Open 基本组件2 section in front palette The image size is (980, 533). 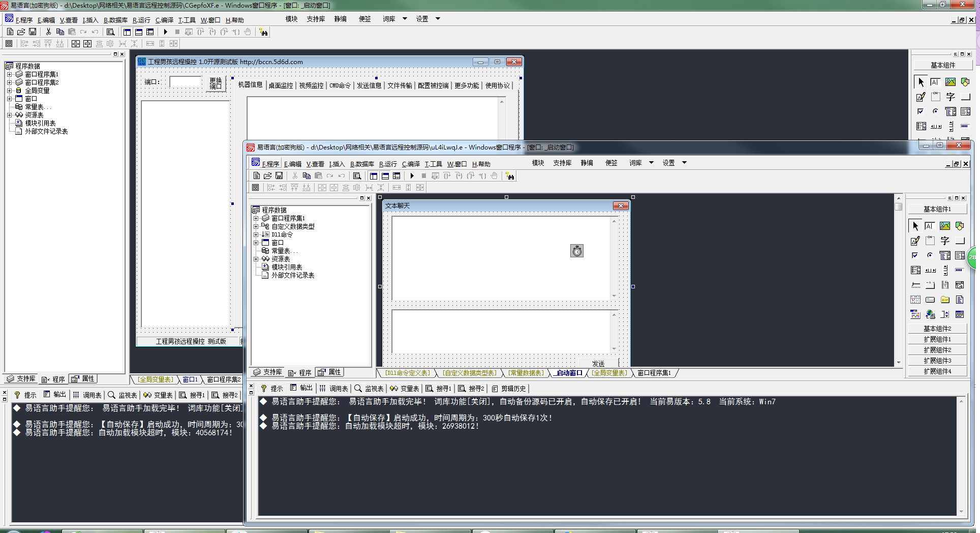(x=937, y=329)
